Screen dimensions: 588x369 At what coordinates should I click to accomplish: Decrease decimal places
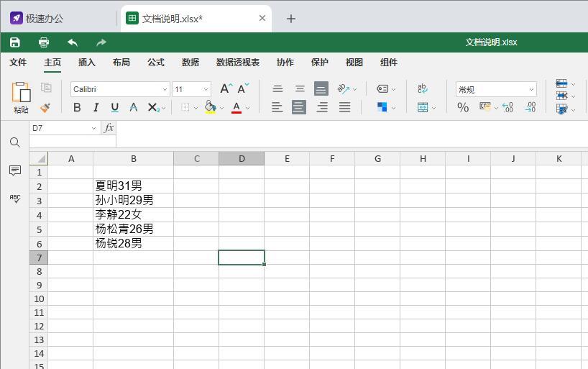(530, 107)
